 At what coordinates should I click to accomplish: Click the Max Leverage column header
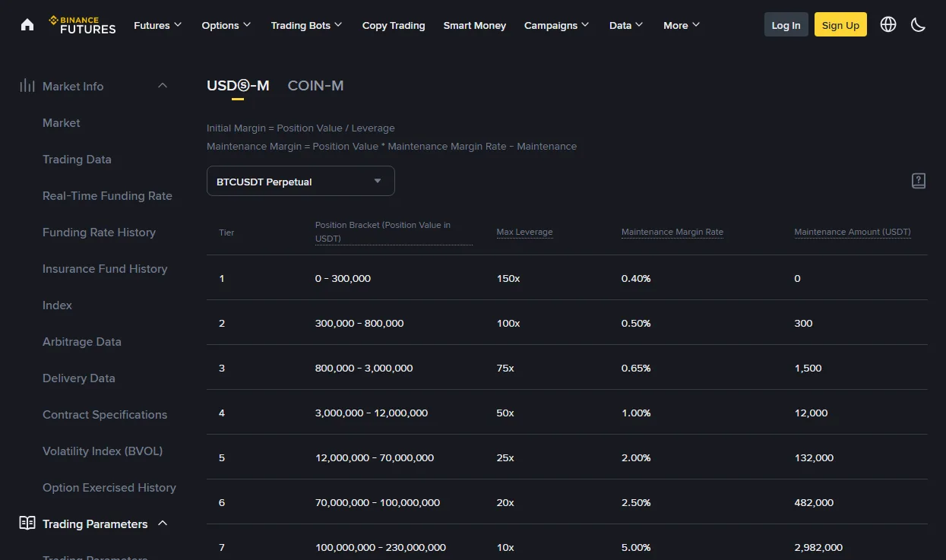(x=524, y=232)
